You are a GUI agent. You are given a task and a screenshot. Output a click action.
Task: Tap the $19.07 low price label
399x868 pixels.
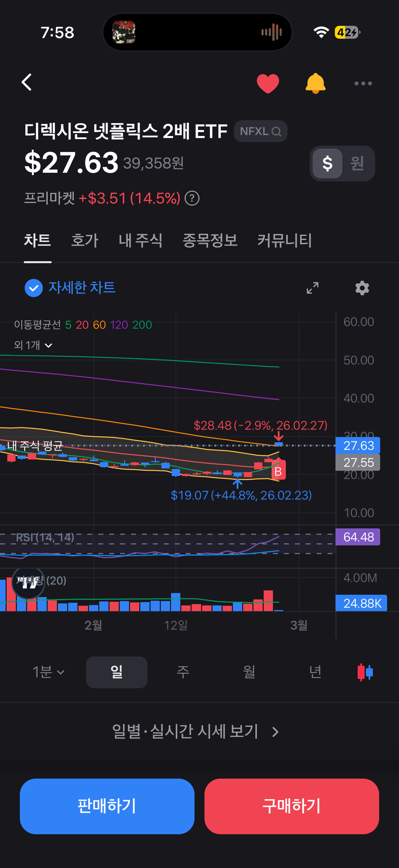click(x=241, y=495)
